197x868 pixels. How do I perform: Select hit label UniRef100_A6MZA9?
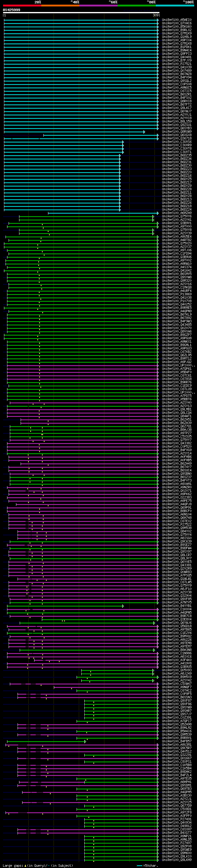(177, 213)
